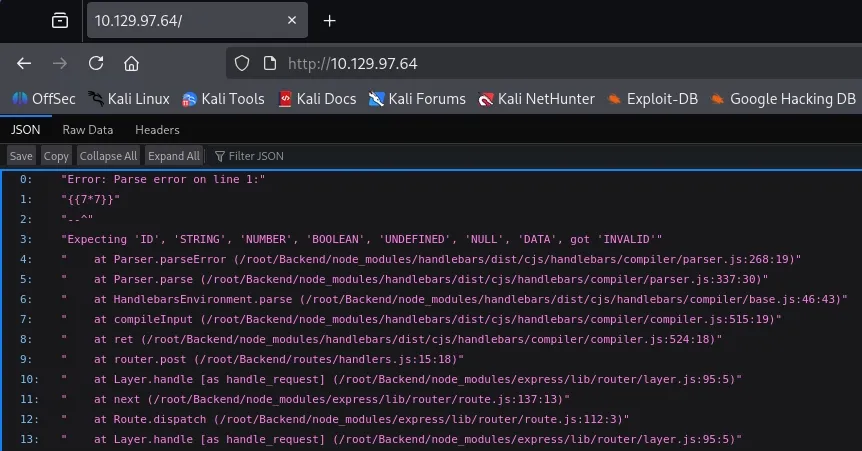Viewport: 862px width, 451px height.
Task: Select row 3 "Expecting 'ID', 'STRING'..." text
Action: point(362,239)
